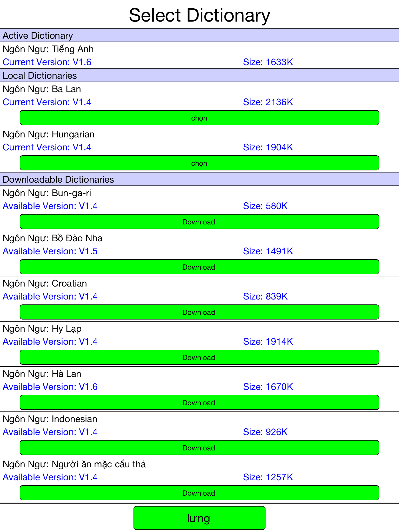Click Size: 2136K text
Viewport: 399px width, 532px height.
tap(268, 102)
